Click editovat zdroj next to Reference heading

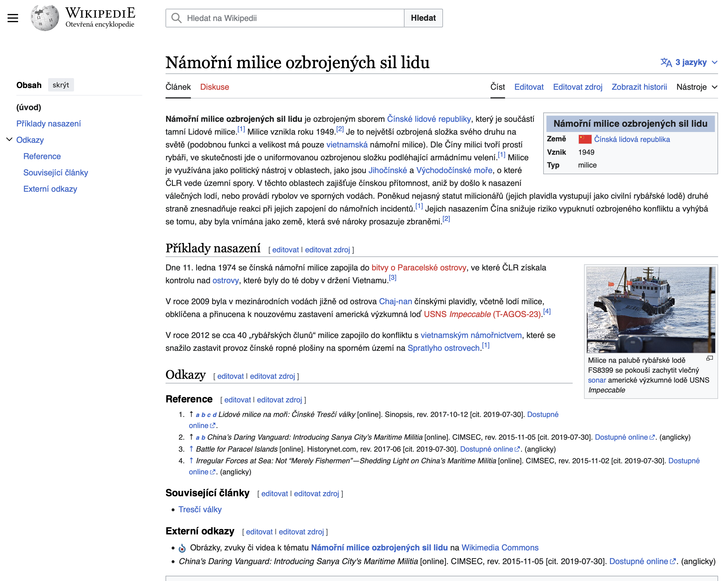tap(279, 400)
